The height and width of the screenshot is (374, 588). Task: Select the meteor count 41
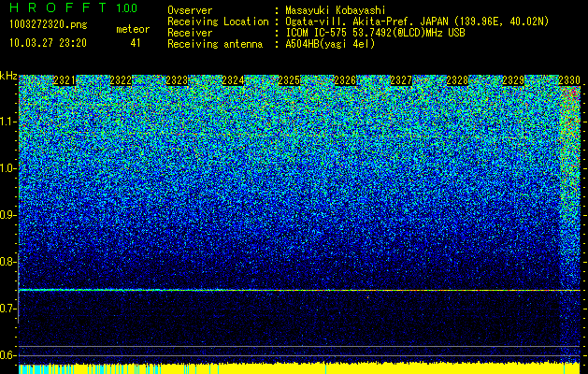click(x=136, y=43)
